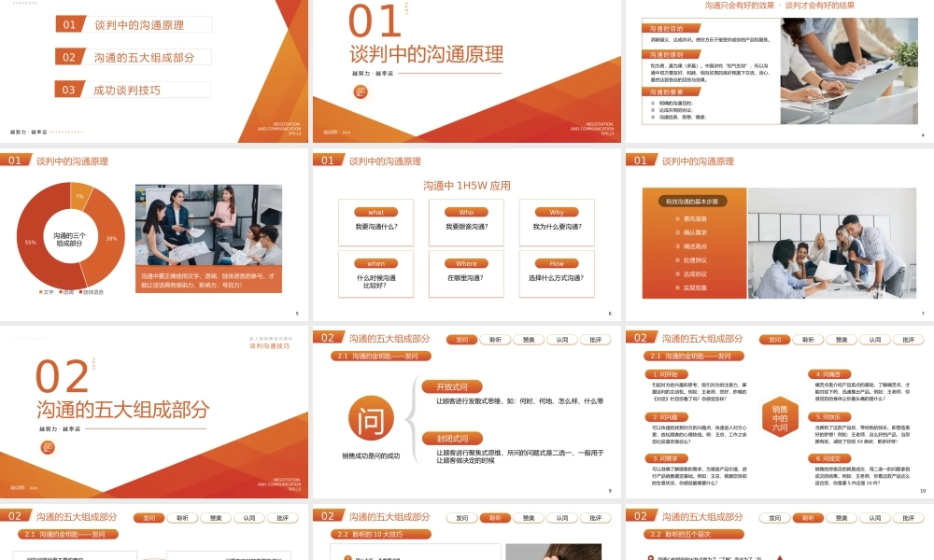934x560 pixels.
Task: Select the 批评 tab on the 销售中的六问 slide
Action: (908, 340)
